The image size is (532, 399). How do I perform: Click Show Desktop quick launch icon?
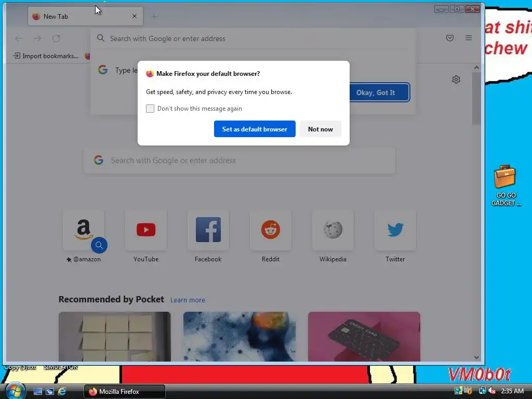[37, 392]
